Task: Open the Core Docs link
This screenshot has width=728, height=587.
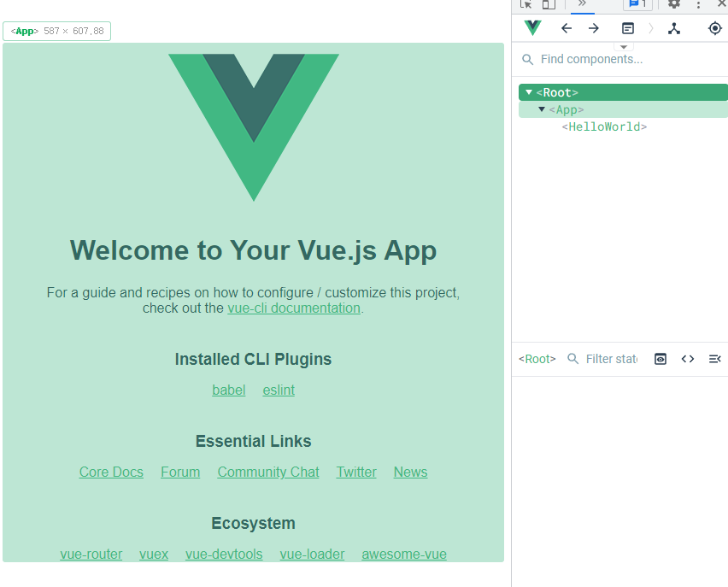Action: (x=111, y=472)
